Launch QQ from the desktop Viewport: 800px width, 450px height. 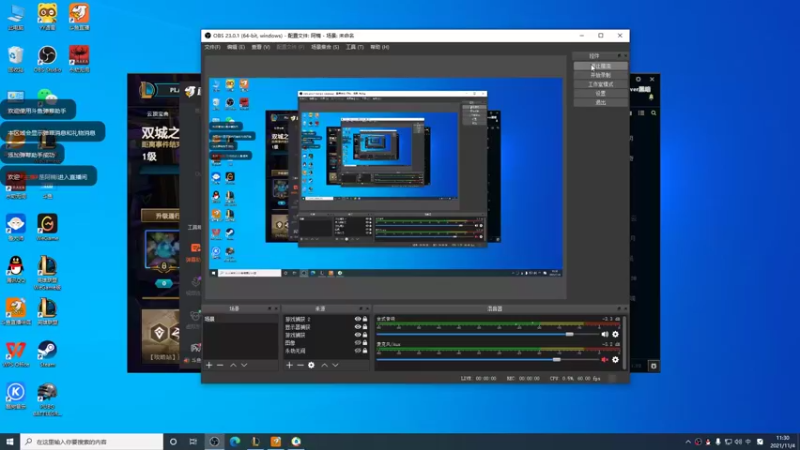[x=16, y=269]
